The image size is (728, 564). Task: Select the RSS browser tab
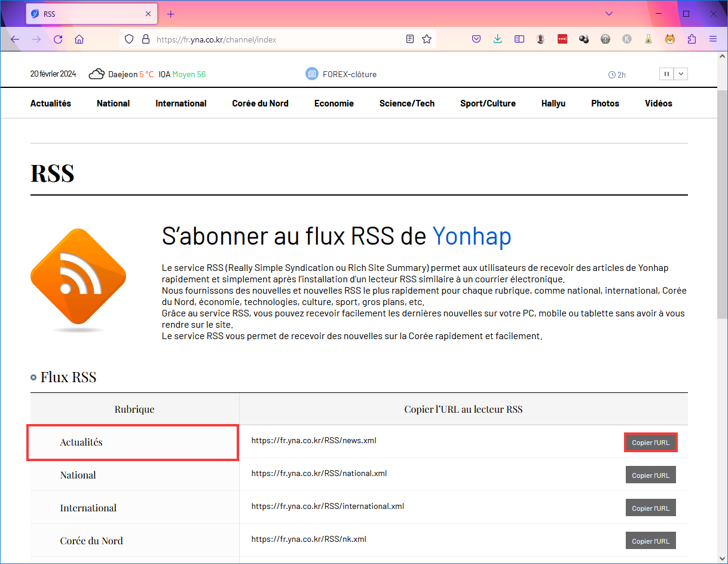(x=91, y=14)
